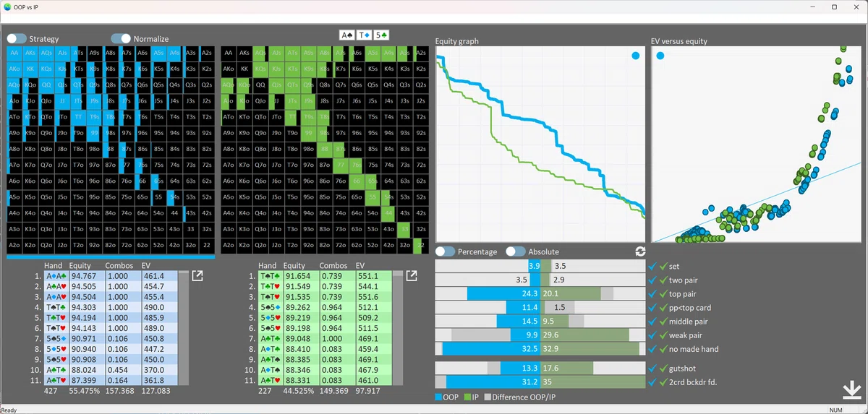Click the blue OOP no made hand bar 32.5
Viewport: 868px width, 414px height.
(491, 349)
